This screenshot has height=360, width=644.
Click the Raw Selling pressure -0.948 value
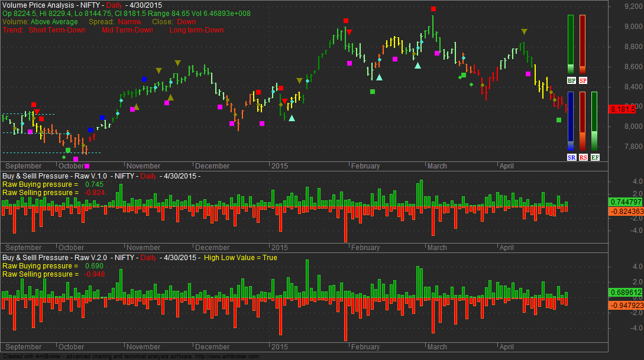(95, 274)
